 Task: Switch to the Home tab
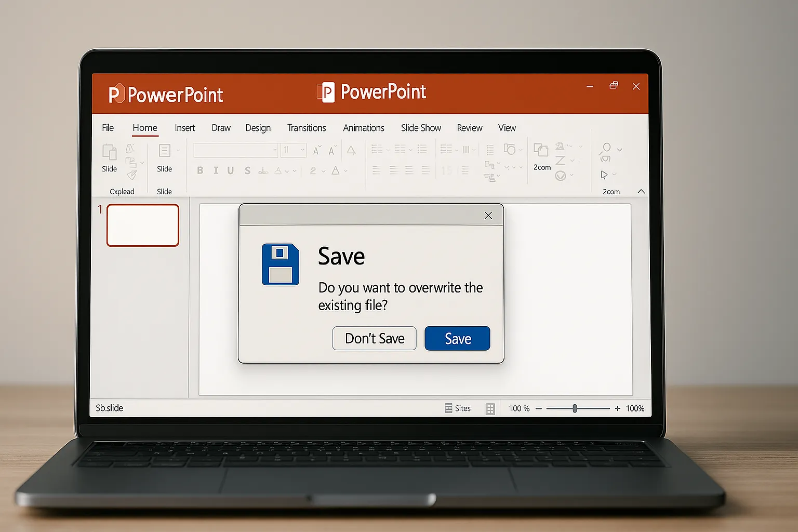click(145, 128)
